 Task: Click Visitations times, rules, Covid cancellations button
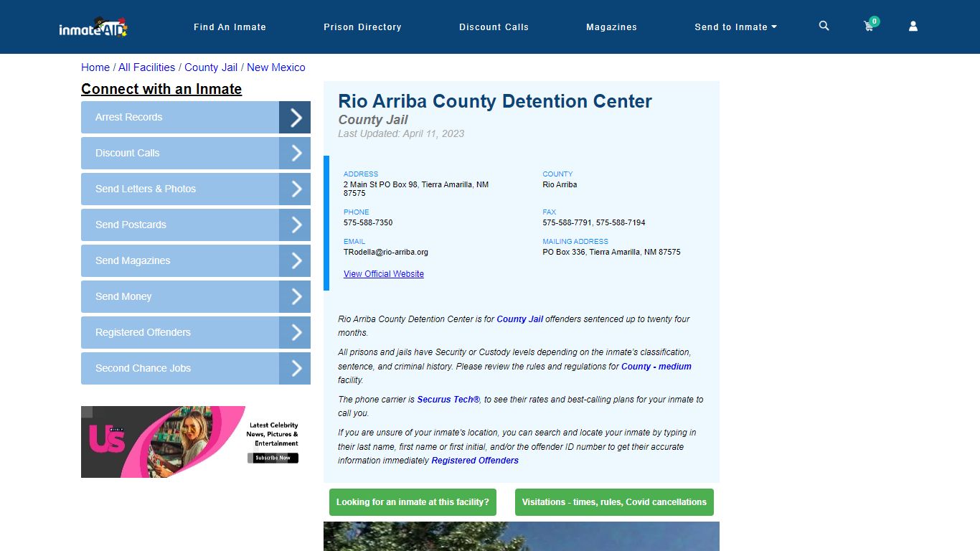[614, 502]
